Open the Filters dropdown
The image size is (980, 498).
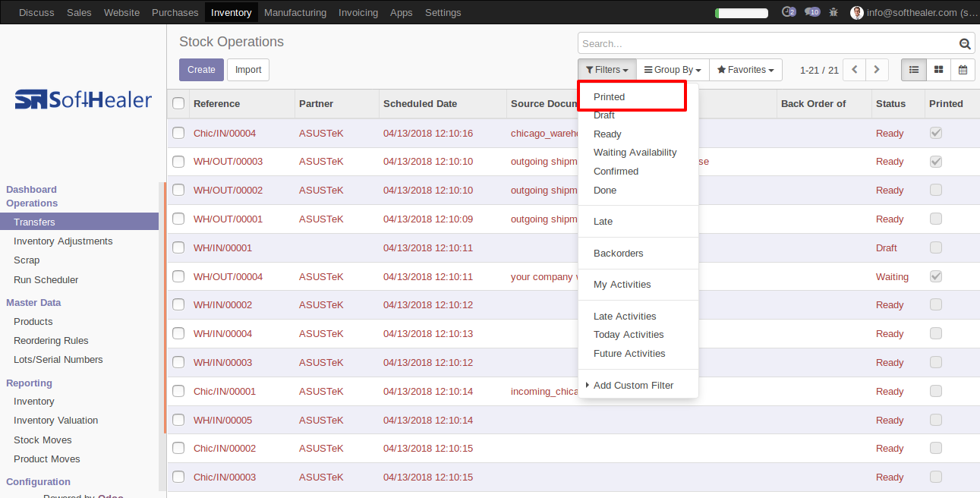pos(607,70)
